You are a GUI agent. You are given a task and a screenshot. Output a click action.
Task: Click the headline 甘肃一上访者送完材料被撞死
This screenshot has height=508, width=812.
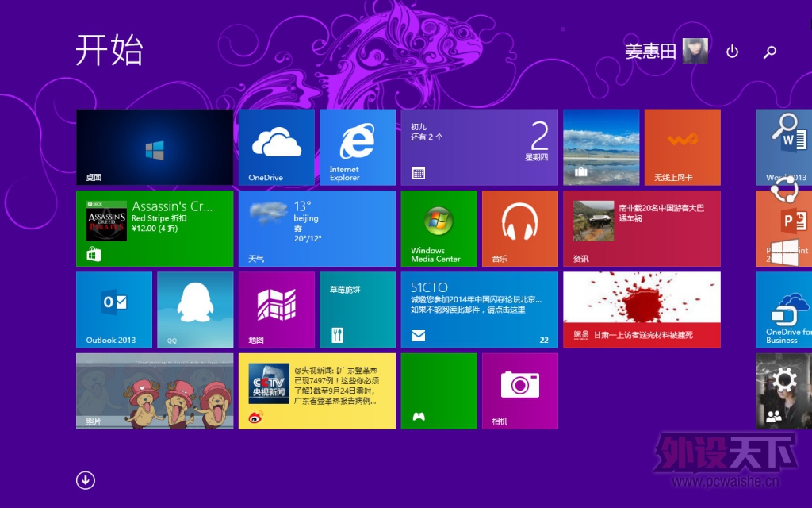pyautogui.click(x=642, y=335)
